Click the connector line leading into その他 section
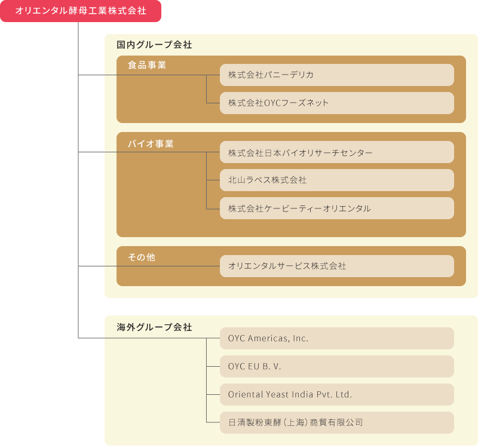 (96, 266)
